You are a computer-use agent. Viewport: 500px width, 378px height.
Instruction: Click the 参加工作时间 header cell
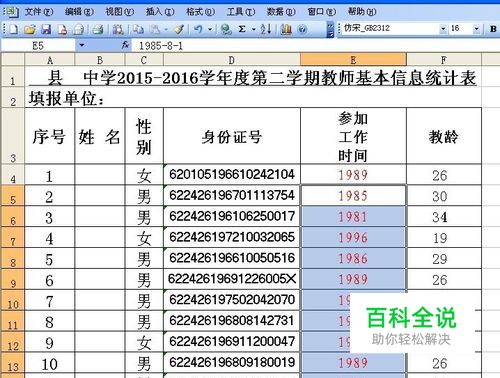353,136
